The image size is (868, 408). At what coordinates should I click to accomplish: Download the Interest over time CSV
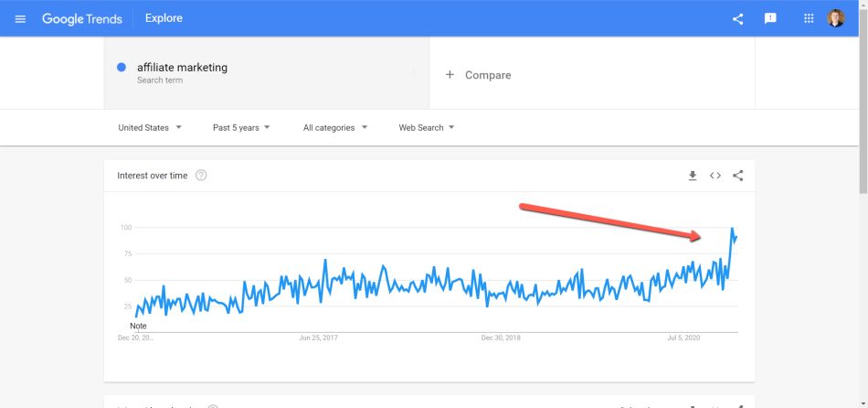click(692, 176)
